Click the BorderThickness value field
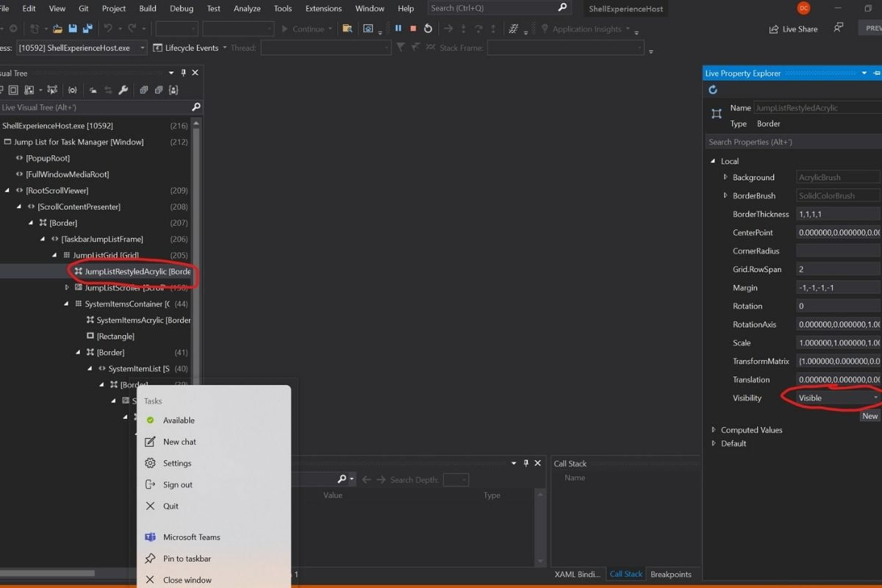882x588 pixels. (839, 214)
